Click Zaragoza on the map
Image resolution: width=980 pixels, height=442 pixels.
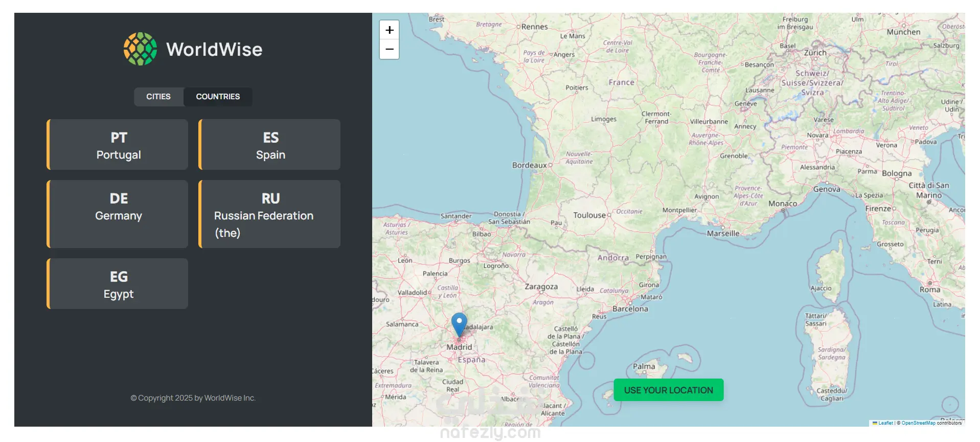(x=541, y=287)
